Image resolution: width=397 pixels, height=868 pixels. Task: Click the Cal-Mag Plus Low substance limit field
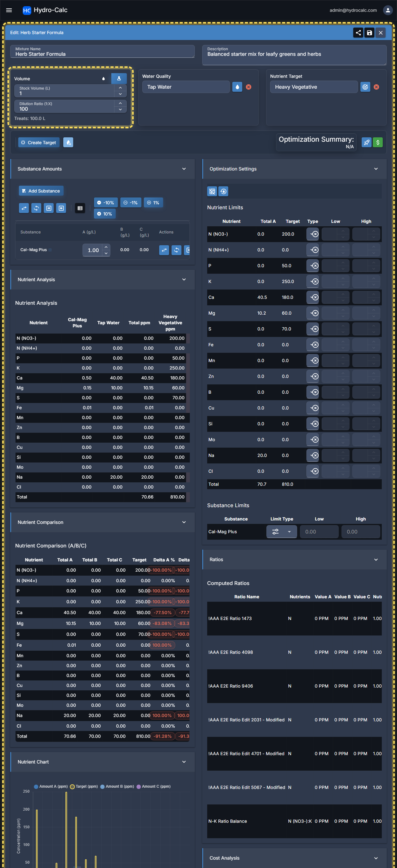click(x=319, y=532)
